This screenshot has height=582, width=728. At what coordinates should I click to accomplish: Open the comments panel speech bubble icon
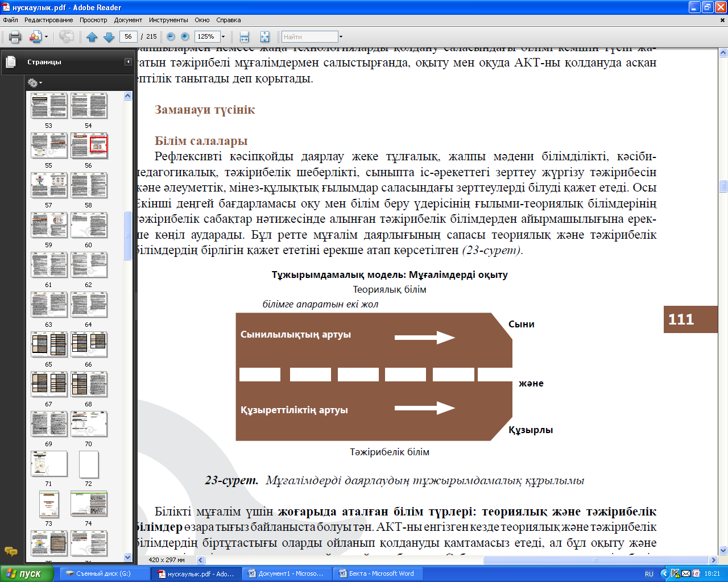click(11, 551)
